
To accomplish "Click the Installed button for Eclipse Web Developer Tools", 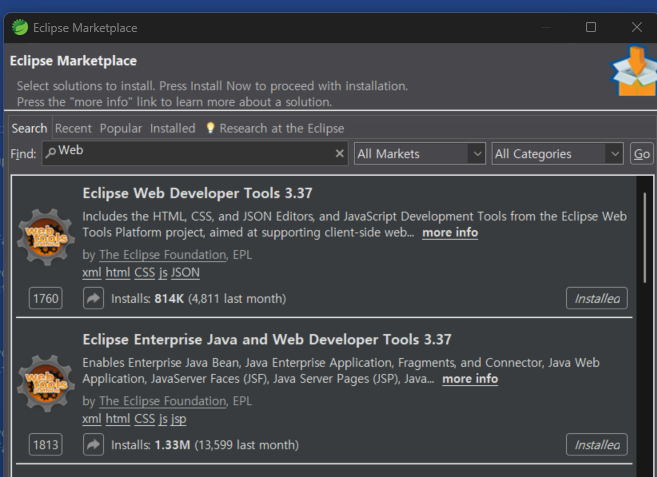I will click(x=597, y=298).
